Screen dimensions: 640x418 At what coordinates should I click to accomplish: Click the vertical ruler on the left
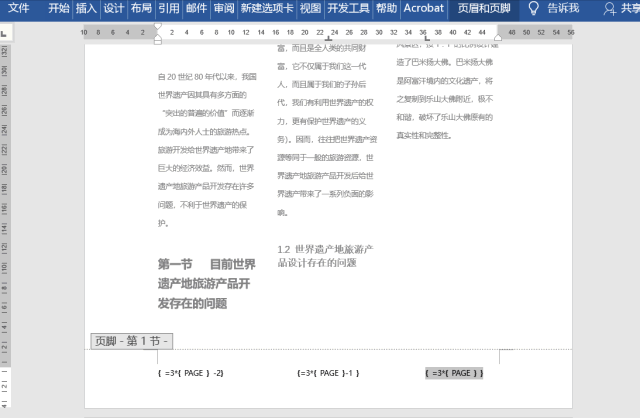pos(4,225)
